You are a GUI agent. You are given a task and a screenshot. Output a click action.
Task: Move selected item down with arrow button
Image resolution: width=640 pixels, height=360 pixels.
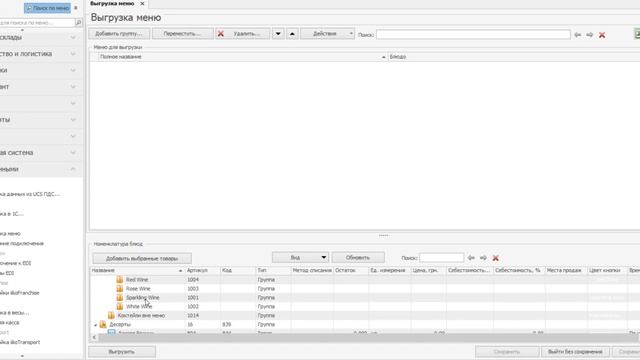click(x=278, y=34)
